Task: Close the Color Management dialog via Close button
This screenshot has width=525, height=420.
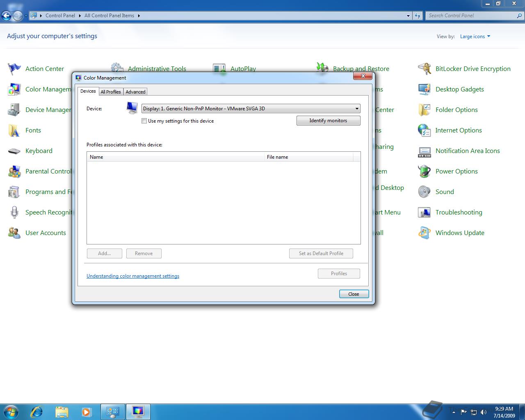Action: 354,294
